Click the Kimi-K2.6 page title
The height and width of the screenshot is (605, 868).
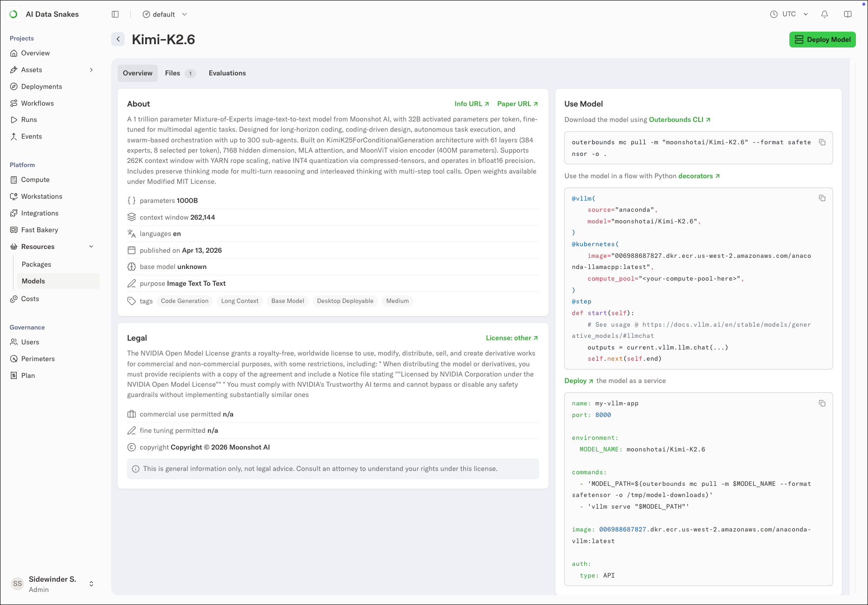click(x=163, y=40)
